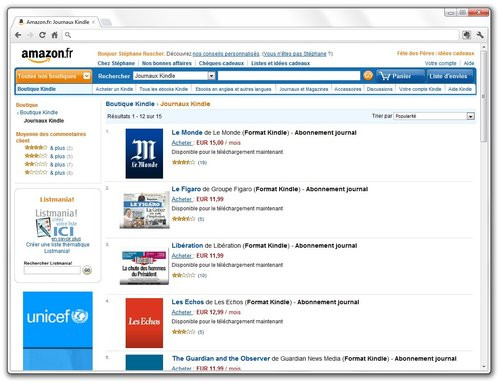Open the Libération title link

(x=187, y=245)
